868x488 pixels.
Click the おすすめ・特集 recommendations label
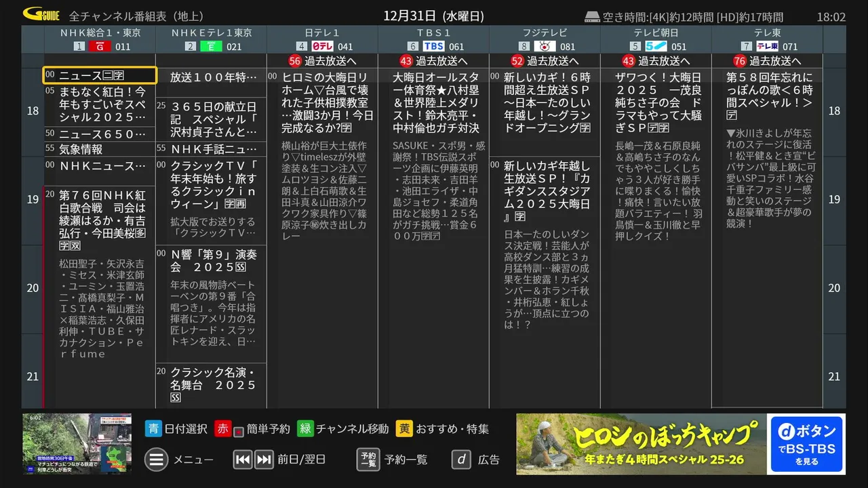click(x=452, y=428)
